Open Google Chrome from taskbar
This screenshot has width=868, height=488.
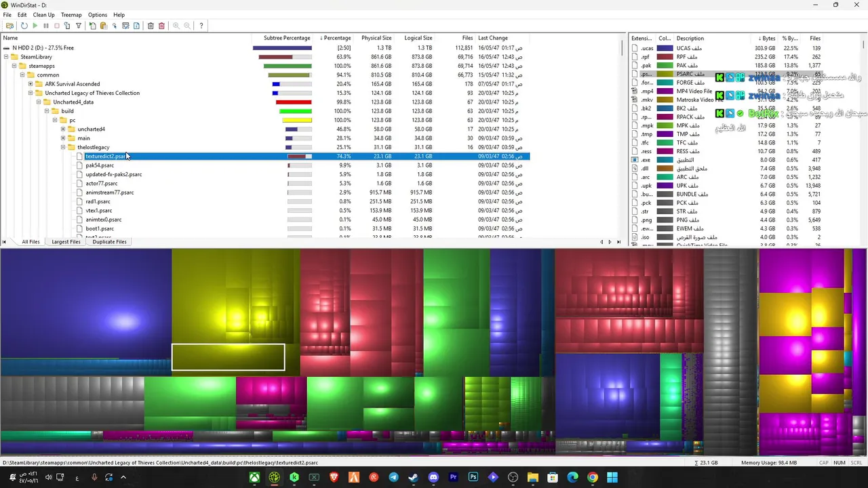coord(592,478)
